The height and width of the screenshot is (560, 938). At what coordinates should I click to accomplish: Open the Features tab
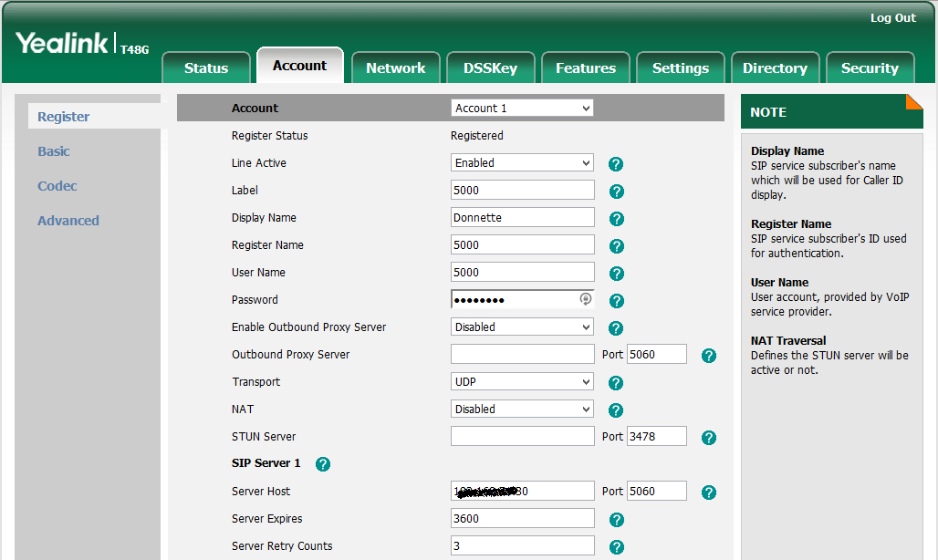[x=586, y=67]
